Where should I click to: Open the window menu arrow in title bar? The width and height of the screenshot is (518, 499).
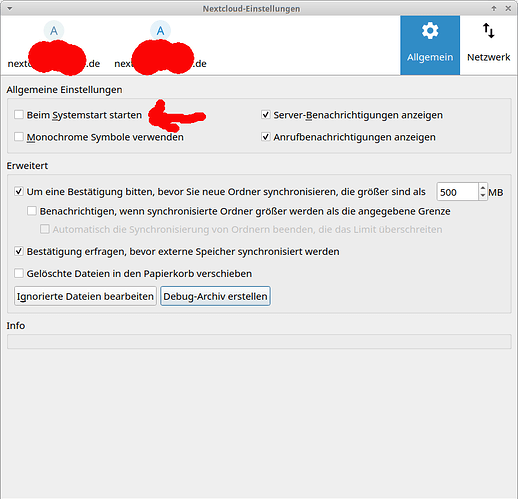tap(10, 8)
